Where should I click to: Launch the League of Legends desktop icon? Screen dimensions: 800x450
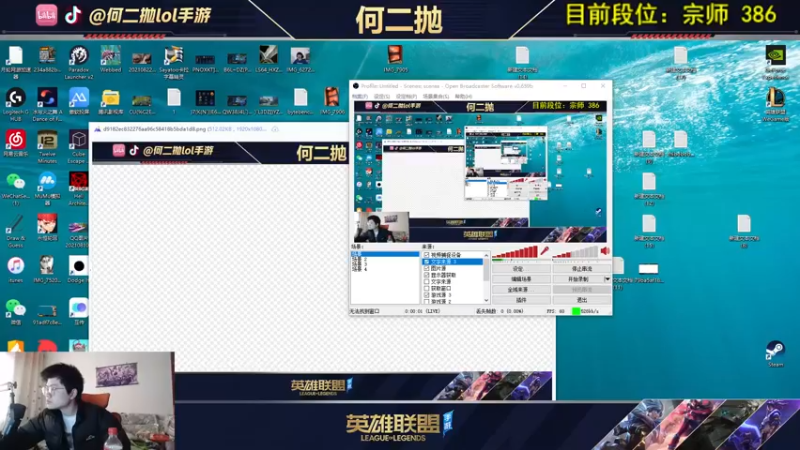[x=775, y=99]
